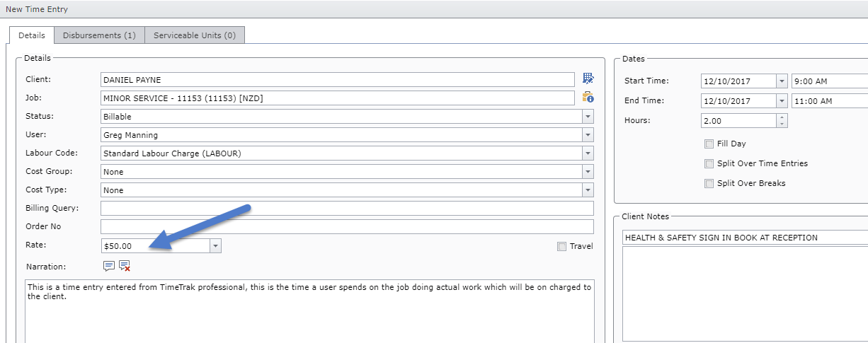Open the Serviceable Units (0) tab
Screen dimensions: 868x343
tap(195, 35)
